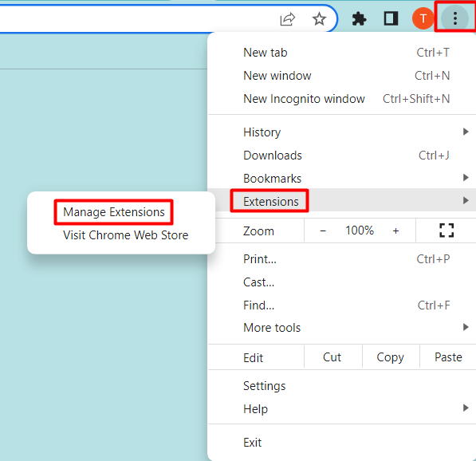Expand the History submenu
The width and height of the screenshot is (476, 461).
(x=342, y=132)
